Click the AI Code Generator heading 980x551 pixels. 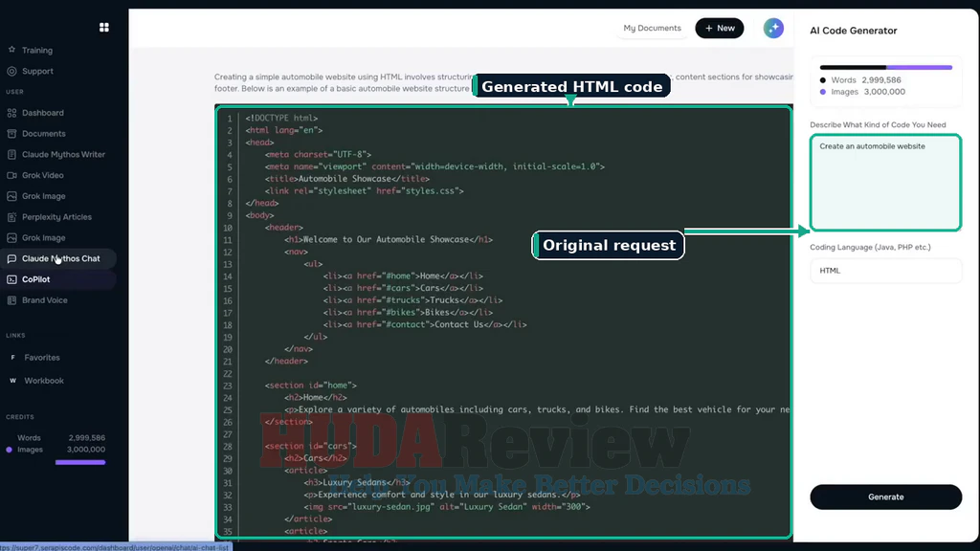853,31
